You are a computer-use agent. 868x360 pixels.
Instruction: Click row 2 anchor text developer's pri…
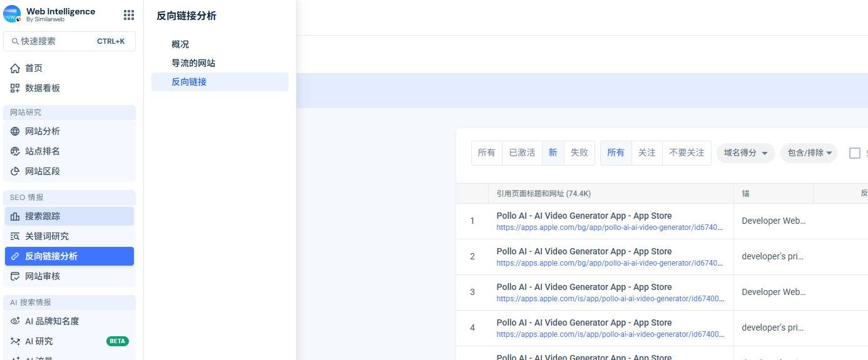click(x=772, y=256)
